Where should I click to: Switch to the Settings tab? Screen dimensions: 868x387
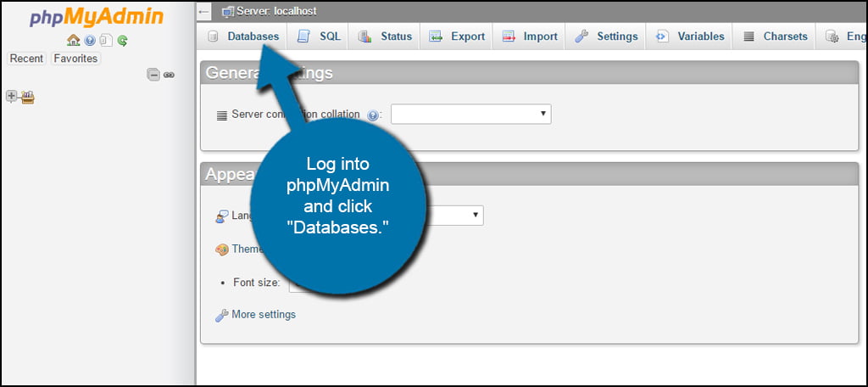[606, 36]
